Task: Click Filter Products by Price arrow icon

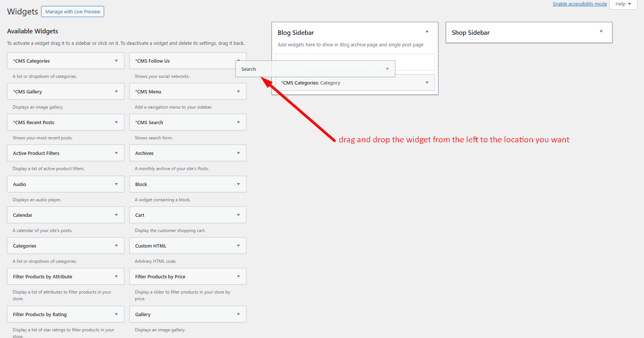Action: pos(239,276)
